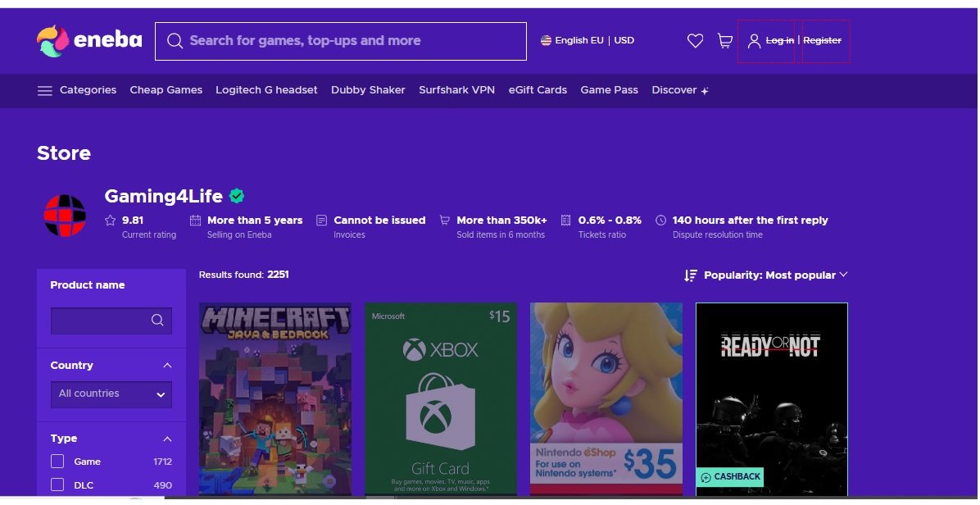Open the Nintendo eShop $35 card product
The width and height of the screenshot is (980, 505).
(x=606, y=398)
